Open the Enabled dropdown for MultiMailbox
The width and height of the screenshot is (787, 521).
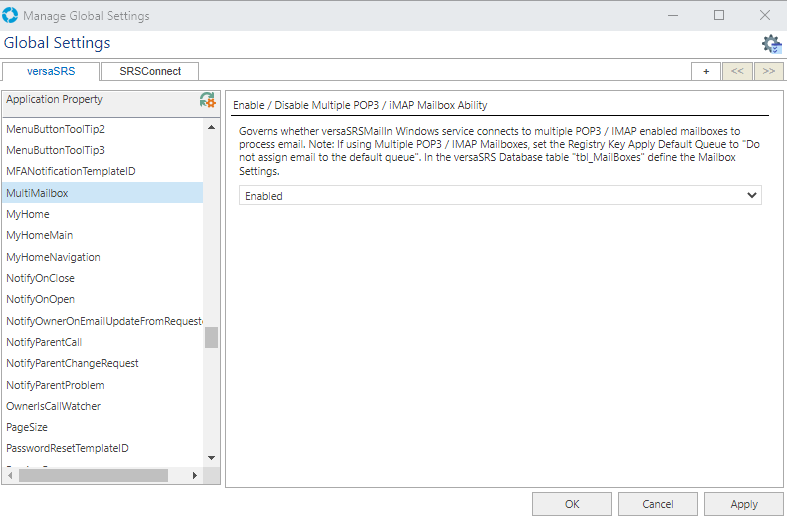500,196
